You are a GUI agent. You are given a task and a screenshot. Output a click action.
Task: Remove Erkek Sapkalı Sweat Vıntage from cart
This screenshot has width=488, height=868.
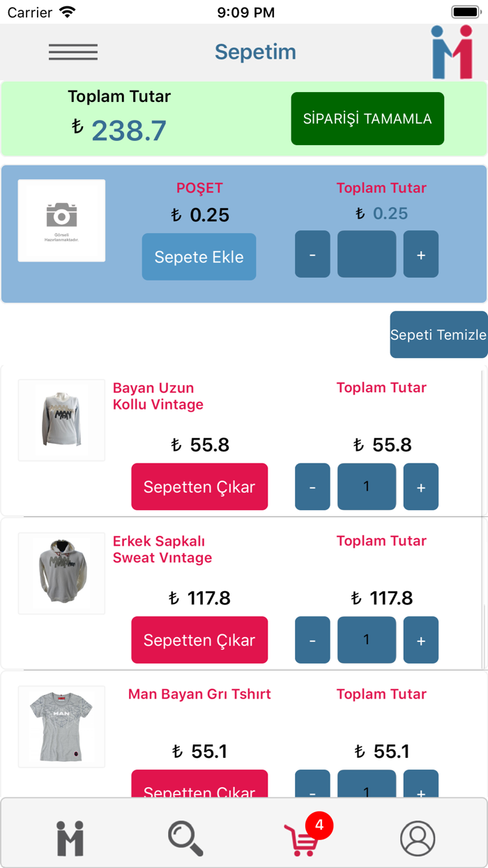click(x=199, y=640)
